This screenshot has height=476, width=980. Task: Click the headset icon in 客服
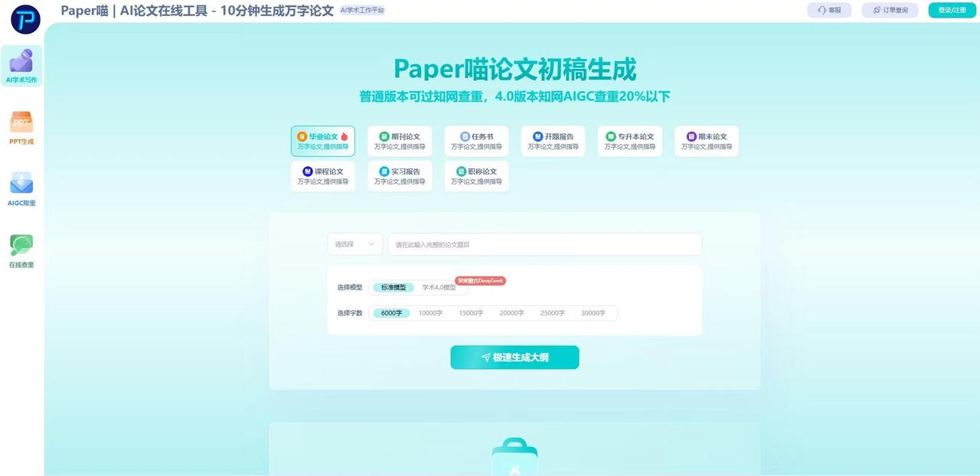click(x=822, y=10)
